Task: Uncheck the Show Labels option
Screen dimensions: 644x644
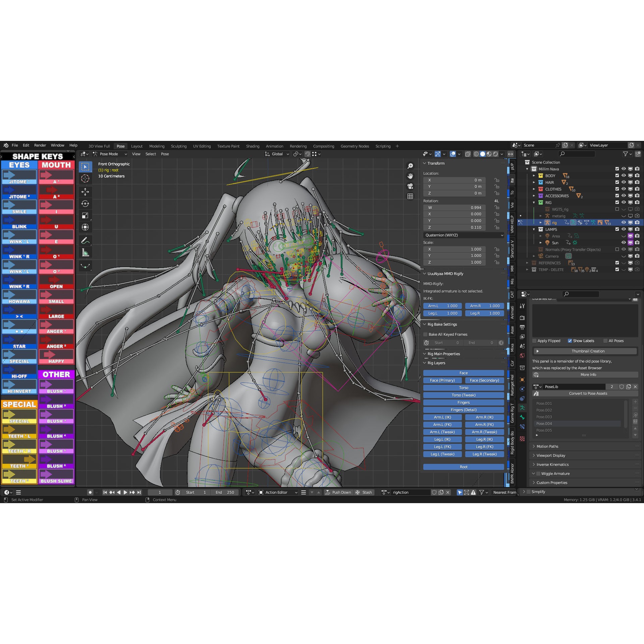Action: 570,341
